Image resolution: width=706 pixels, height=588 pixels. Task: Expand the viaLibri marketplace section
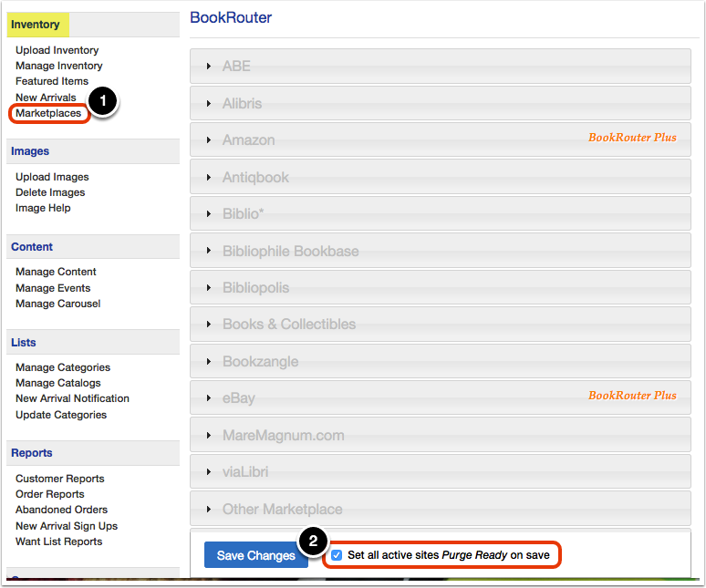tap(441, 471)
